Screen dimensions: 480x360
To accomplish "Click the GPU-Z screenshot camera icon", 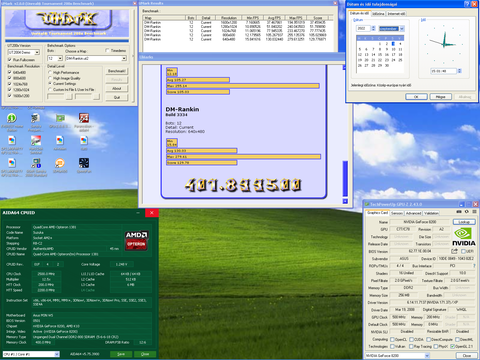I will [x=459, y=212].
